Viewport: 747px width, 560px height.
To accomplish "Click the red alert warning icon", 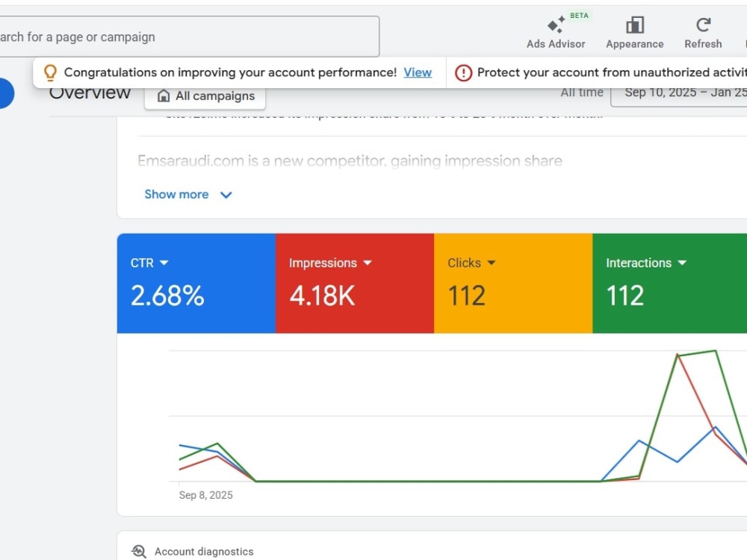I will point(463,72).
